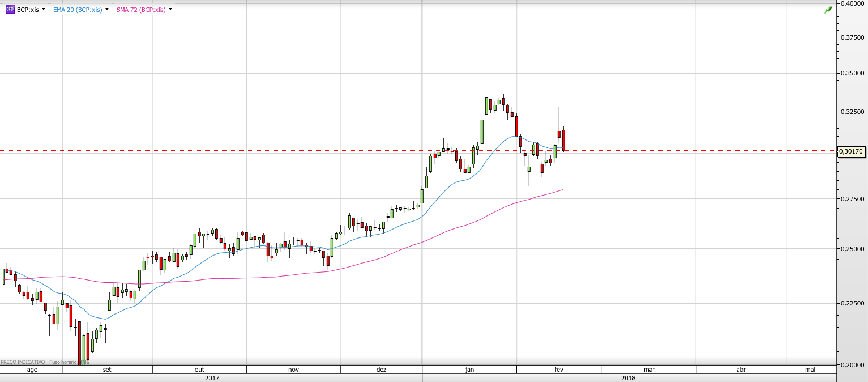Select the SMA 72 (BCP:xlis) indicator label
The image size is (868, 382).
coord(141,10)
